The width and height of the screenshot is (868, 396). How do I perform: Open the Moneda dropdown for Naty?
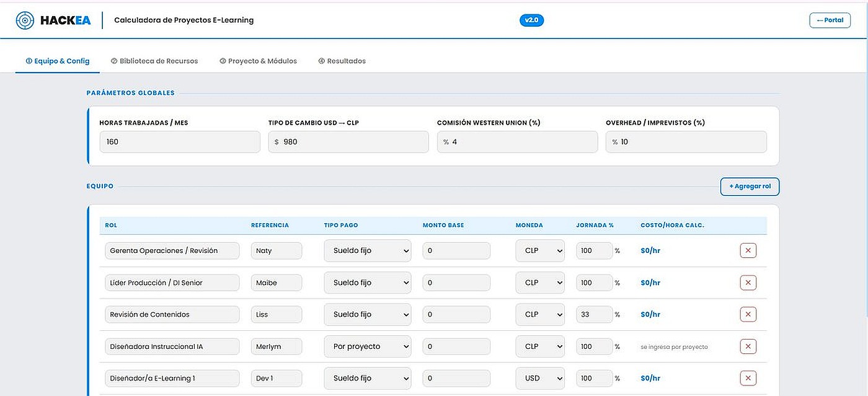point(540,250)
